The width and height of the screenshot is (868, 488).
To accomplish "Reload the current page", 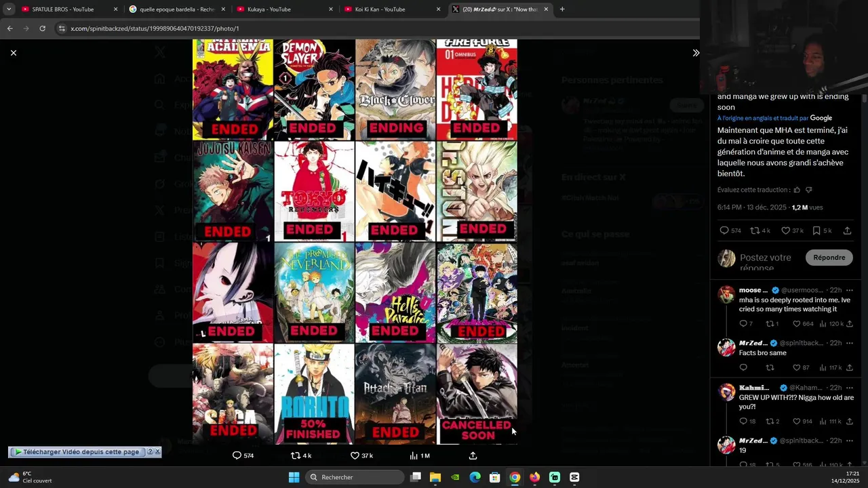I will click(x=42, y=28).
